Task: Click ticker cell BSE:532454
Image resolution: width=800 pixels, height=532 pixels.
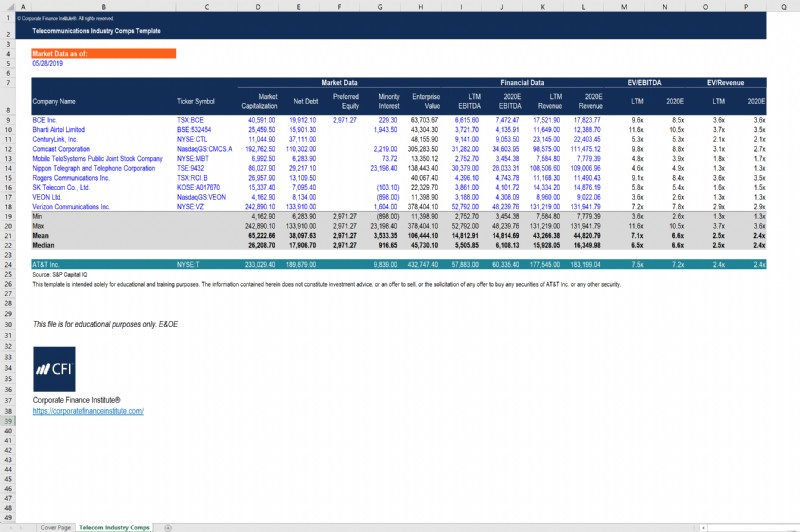Action: [194, 130]
